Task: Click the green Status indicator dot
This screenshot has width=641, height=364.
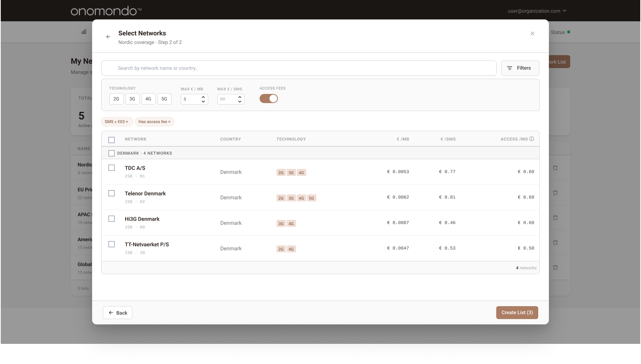Action: 568,32
